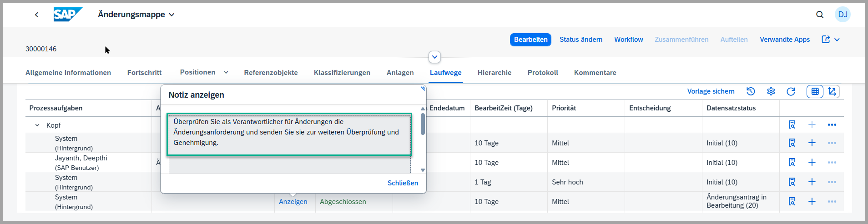
Task: Add a step in the Jayanth, Deepthi row
Action: click(x=812, y=163)
